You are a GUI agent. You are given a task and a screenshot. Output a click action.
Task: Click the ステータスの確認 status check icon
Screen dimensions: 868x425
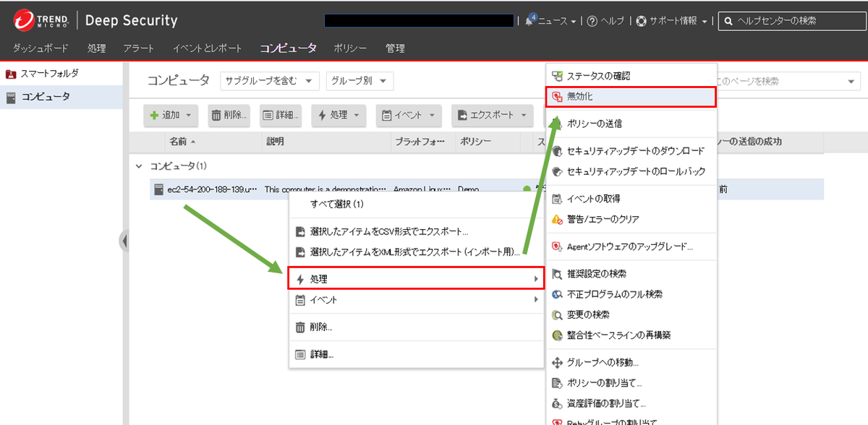(x=557, y=76)
